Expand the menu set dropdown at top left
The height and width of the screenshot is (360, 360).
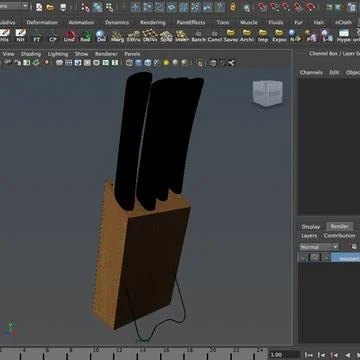point(14,6)
